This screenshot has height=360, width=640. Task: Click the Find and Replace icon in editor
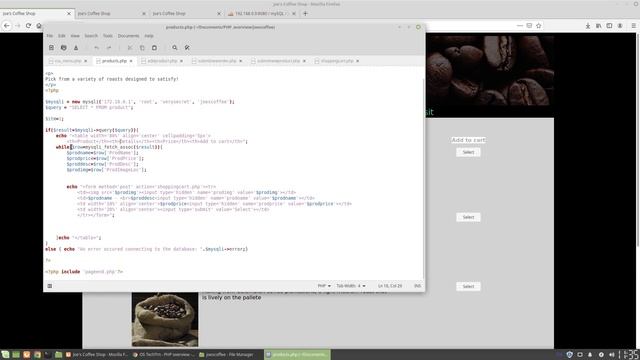[x=187, y=48]
